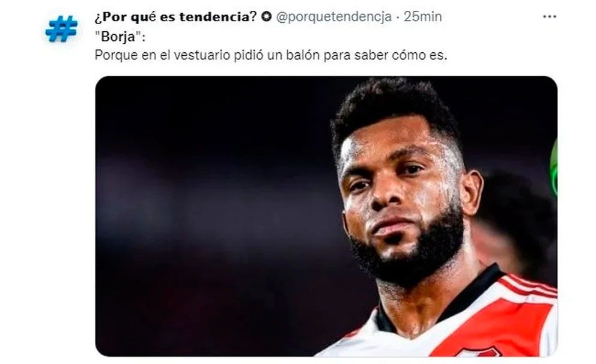Click the quoted "Borja" trend text
This screenshot has height=364, width=596.
point(120,37)
